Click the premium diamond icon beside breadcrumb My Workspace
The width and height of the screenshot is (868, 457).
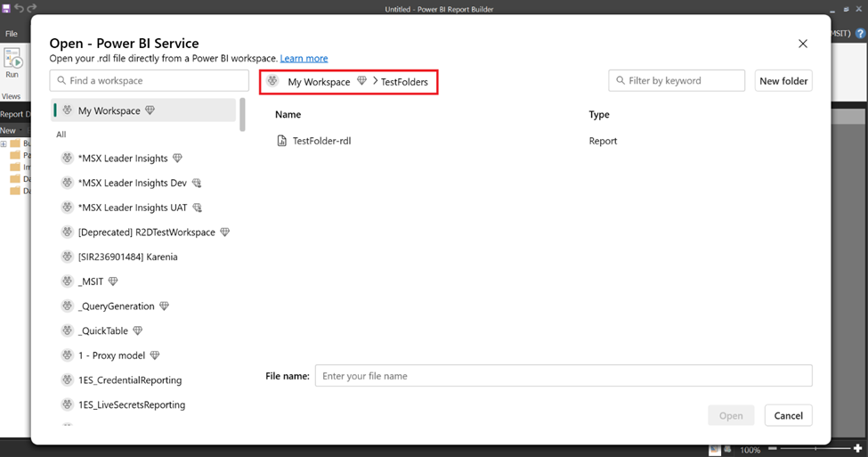361,81
